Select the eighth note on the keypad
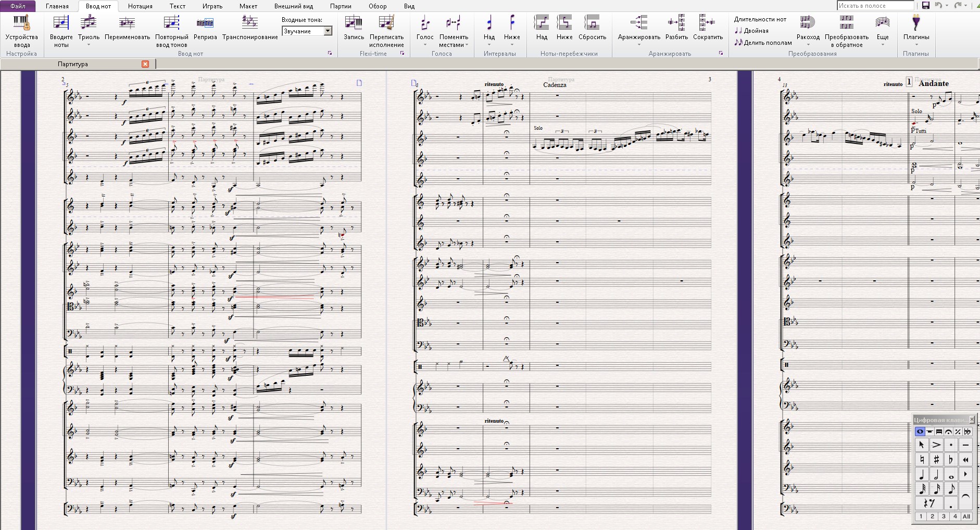 (951, 489)
